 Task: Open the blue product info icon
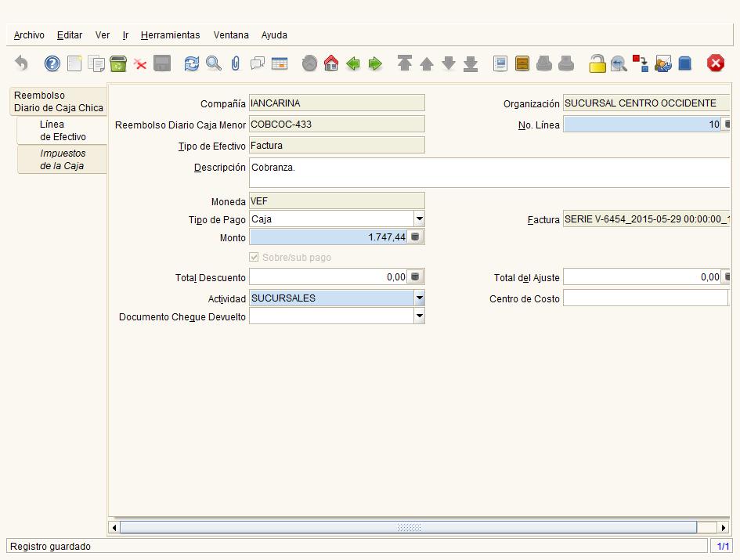point(684,63)
